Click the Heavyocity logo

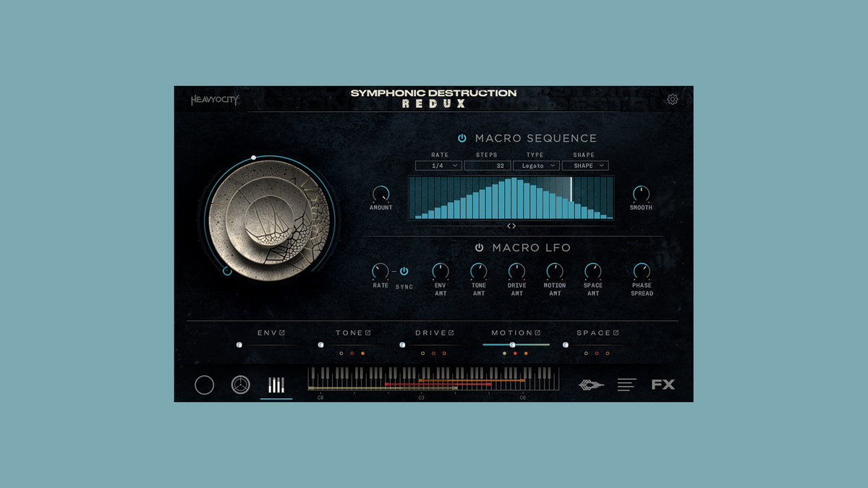(215, 100)
